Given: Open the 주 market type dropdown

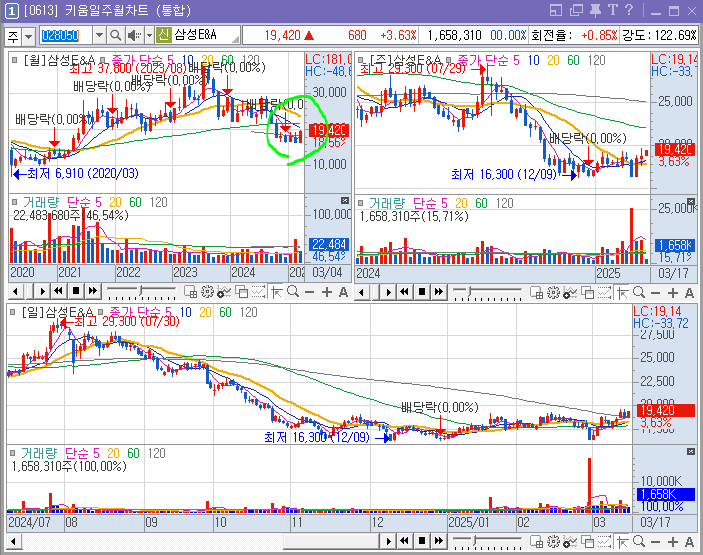Looking at the screenshot, I should (x=28, y=36).
